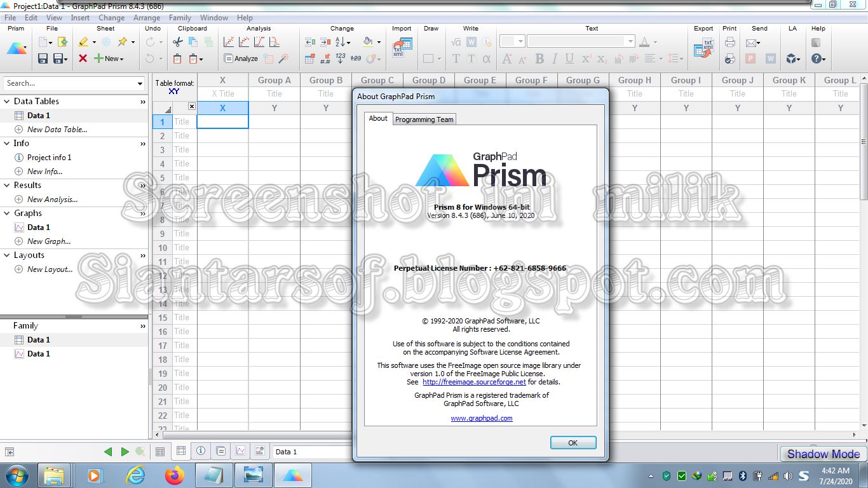The height and width of the screenshot is (488, 868).
Task: Select Data 1 under Graphs section
Action: 39,227
